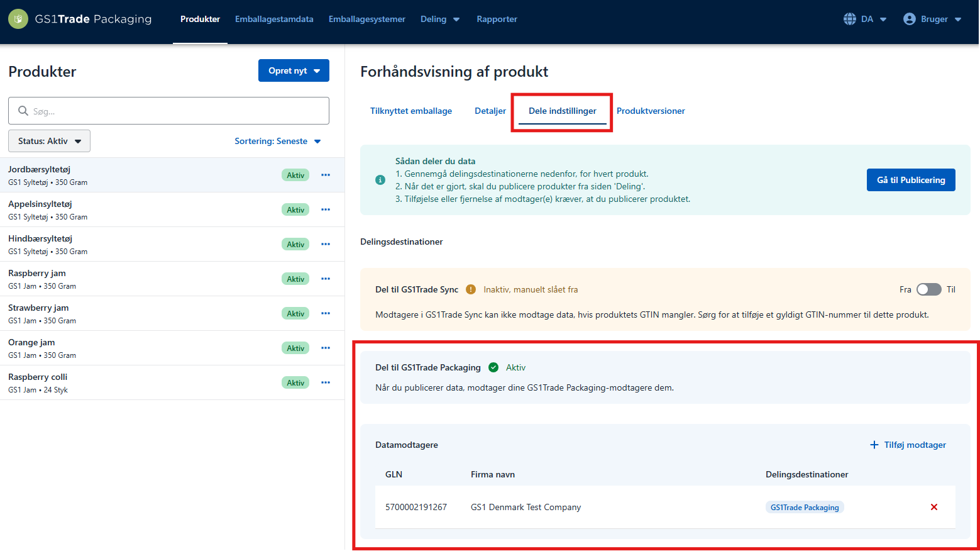The width and height of the screenshot is (980, 551).
Task: Open the Bruger account dropdown
Action: pos(933,19)
